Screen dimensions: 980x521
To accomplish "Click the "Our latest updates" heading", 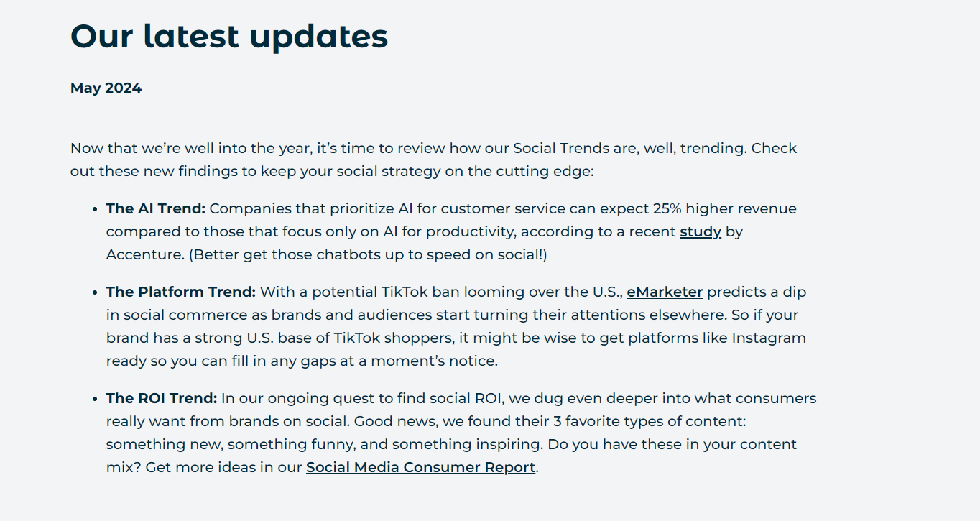I will tap(229, 36).
